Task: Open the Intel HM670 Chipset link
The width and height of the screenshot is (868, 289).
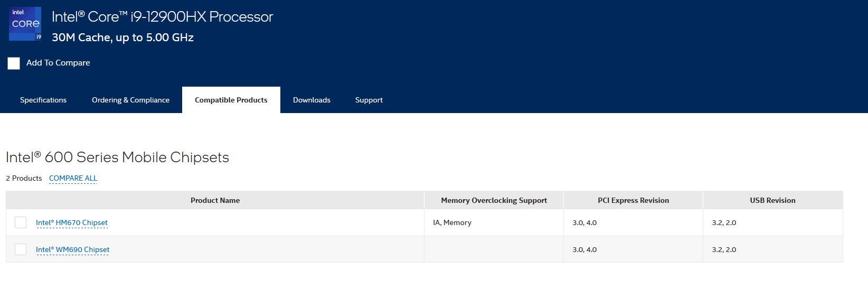Action: 72,222
